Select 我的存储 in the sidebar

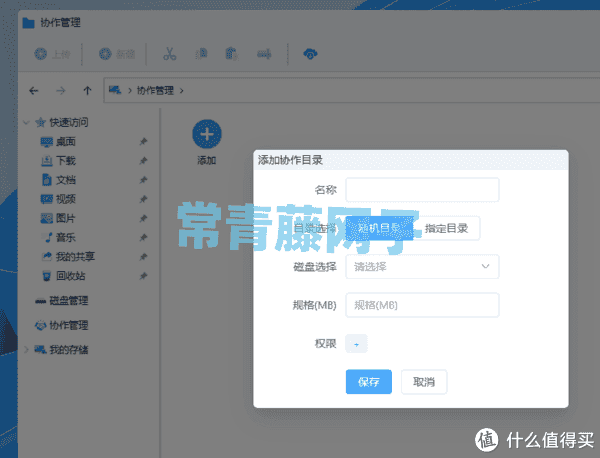point(61,349)
